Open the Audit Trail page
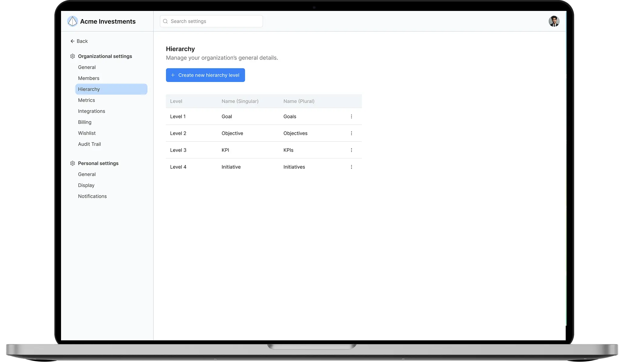The width and height of the screenshot is (624, 364). (x=89, y=144)
